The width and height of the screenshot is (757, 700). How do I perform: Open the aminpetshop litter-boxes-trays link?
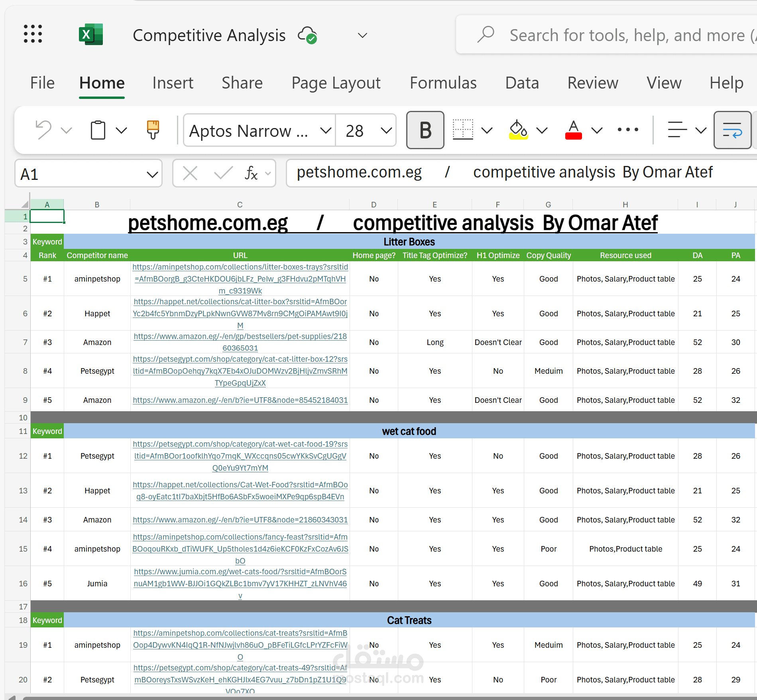tap(240, 279)
